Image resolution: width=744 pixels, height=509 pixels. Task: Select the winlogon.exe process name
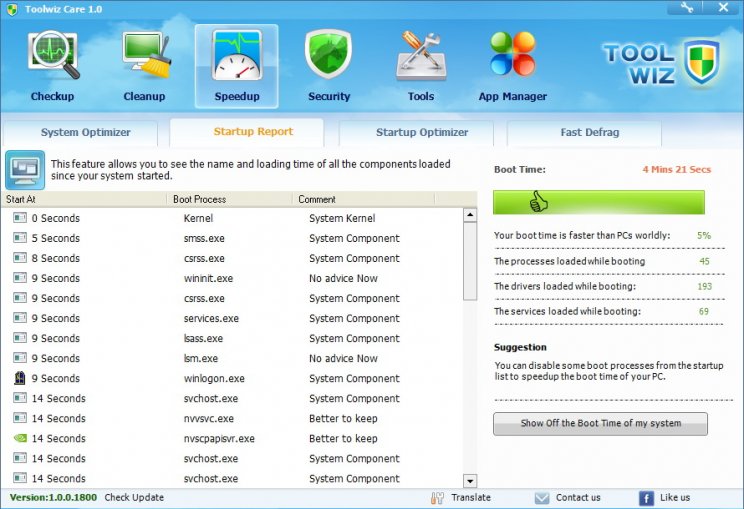coord(214,379)
